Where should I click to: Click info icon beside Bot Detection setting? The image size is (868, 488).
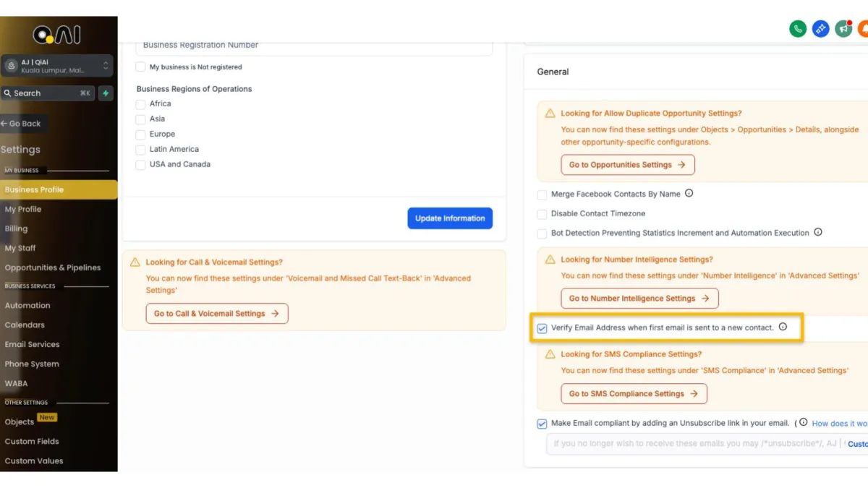[818, 233]
